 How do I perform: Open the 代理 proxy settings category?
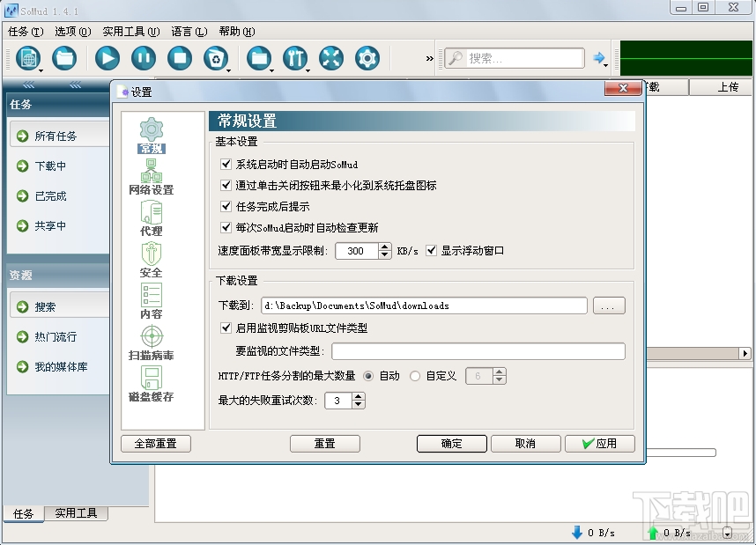point(152,218)
